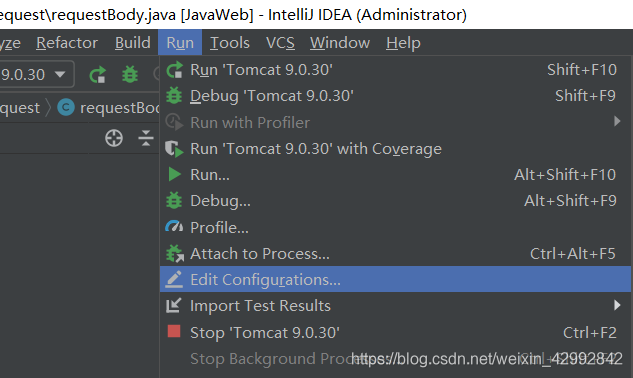The width and height of the screenshot is (633, 378).
Task: Open the Build menu
Action: click(x=132, y=42)
